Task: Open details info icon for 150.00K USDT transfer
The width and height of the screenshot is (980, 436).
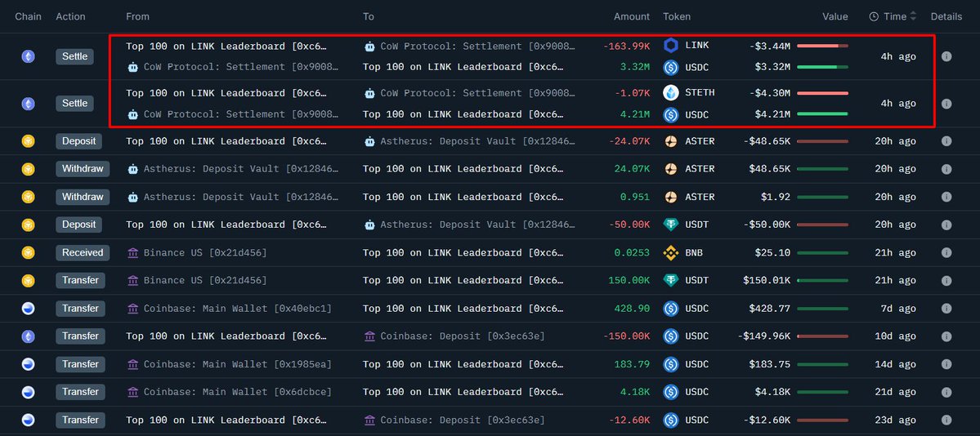Action: point(946,281)
